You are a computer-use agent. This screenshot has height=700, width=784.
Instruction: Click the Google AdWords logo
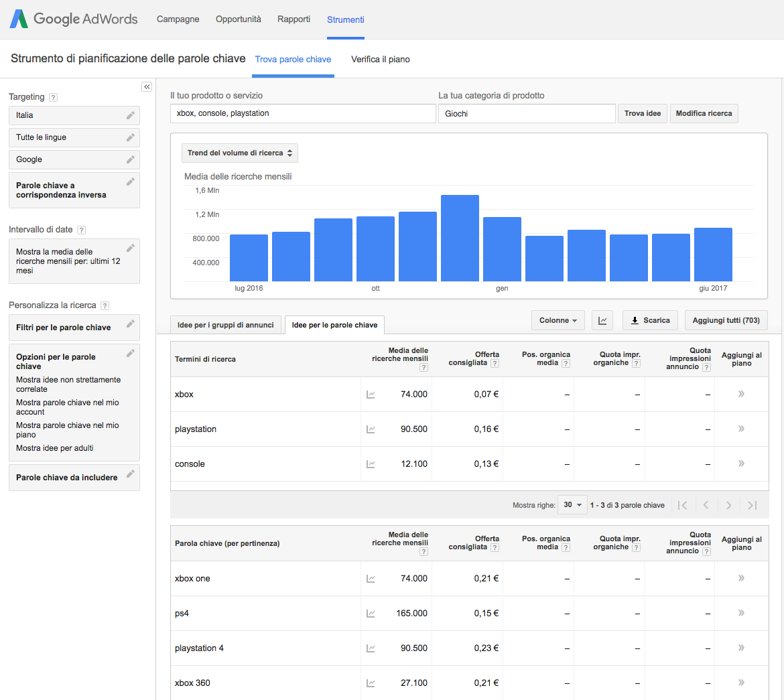coord(74,19)
